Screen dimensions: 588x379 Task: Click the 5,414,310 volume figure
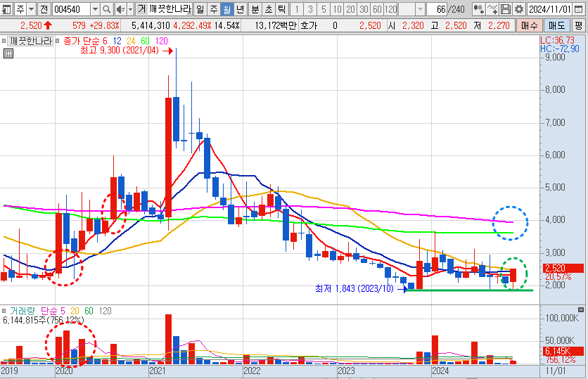click(151, 25)
